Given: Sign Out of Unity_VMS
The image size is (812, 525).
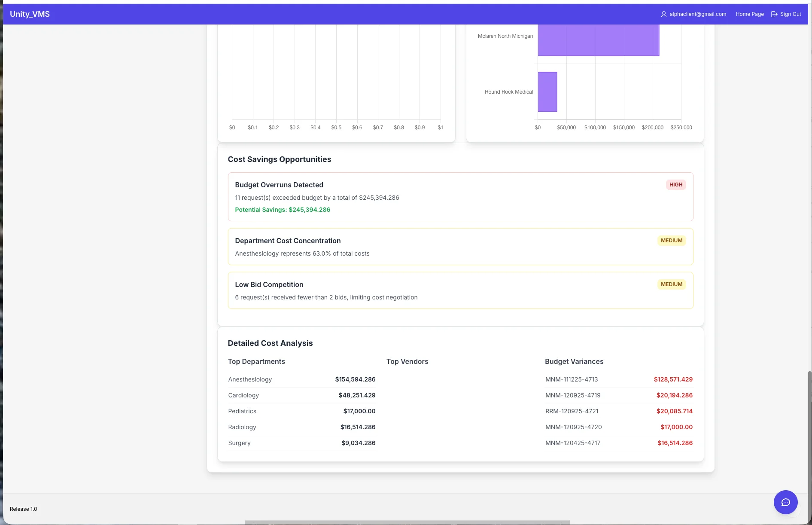Looking at the screenshot, I should [x=790, y=14].
